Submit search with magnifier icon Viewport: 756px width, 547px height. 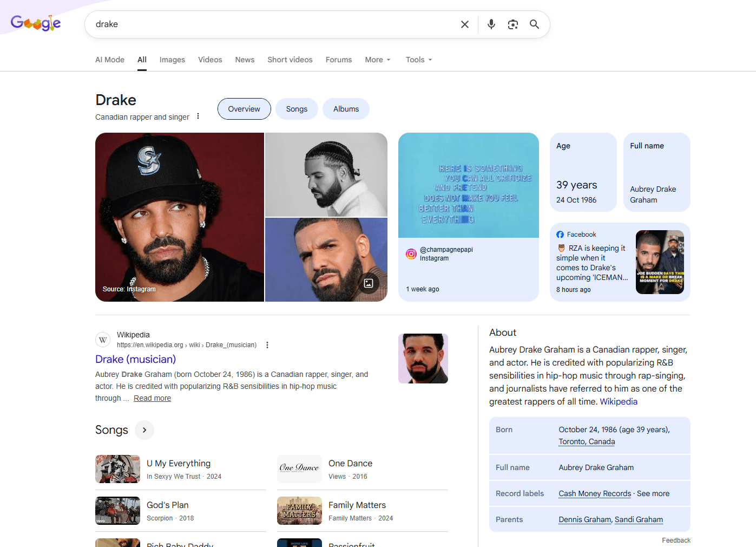point(535,24)
